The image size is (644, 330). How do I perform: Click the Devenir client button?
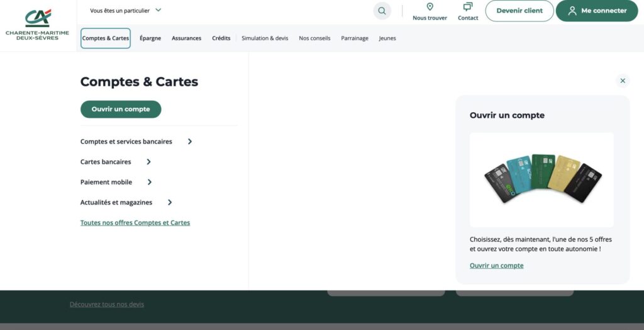(x=519, y=11)
